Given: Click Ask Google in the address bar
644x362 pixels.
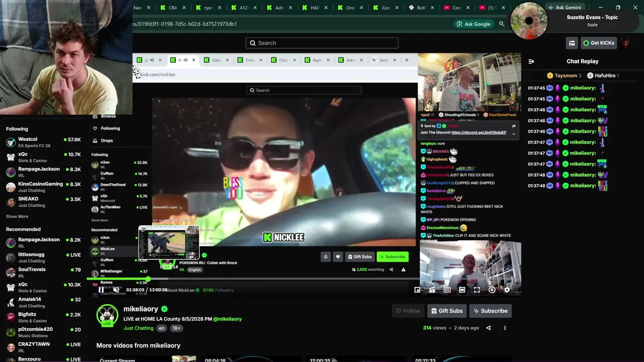Looking at the screenshot, I should (x=473, y=24).
